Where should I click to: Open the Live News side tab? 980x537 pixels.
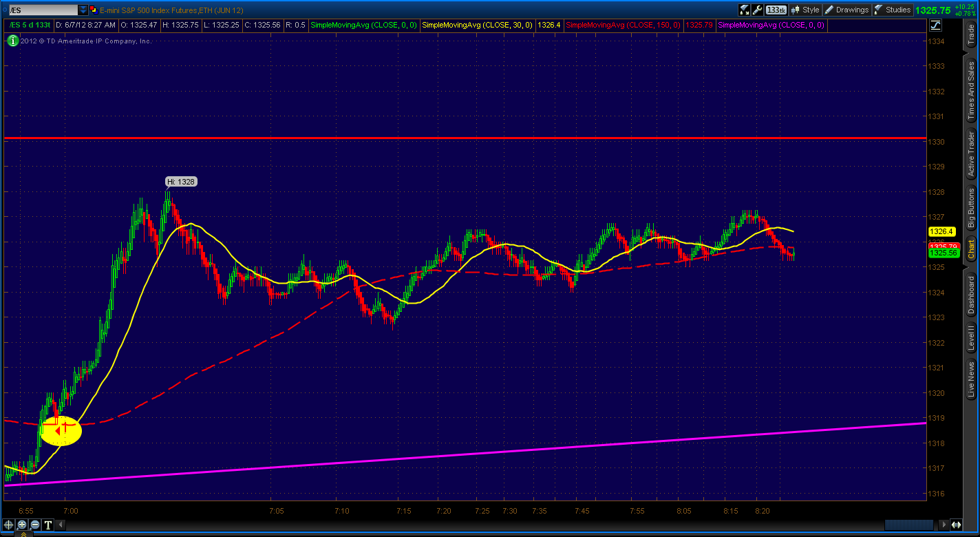[971, 379]
